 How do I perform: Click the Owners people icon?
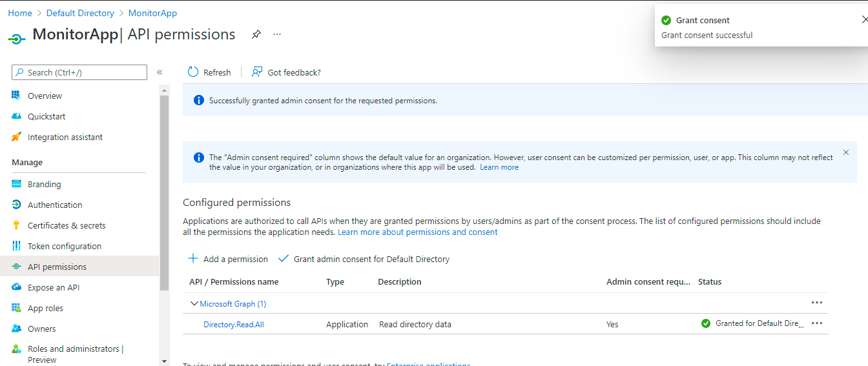16,329
